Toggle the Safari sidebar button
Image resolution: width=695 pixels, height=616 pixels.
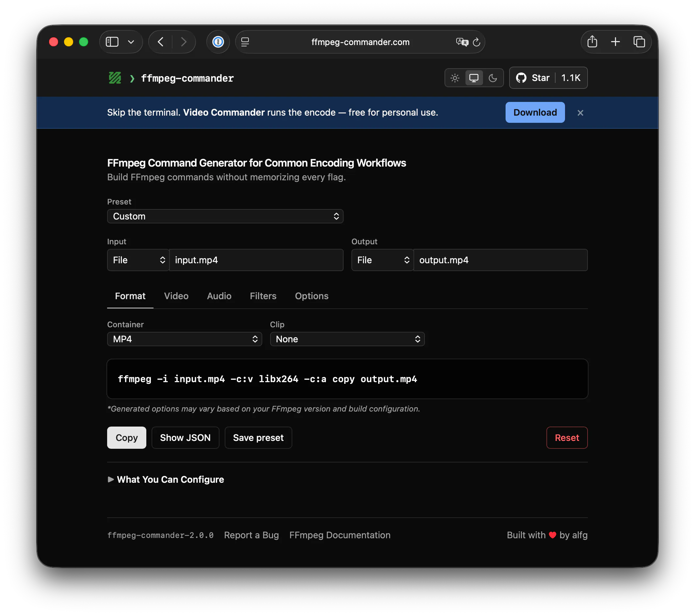[x=112, y=42]
